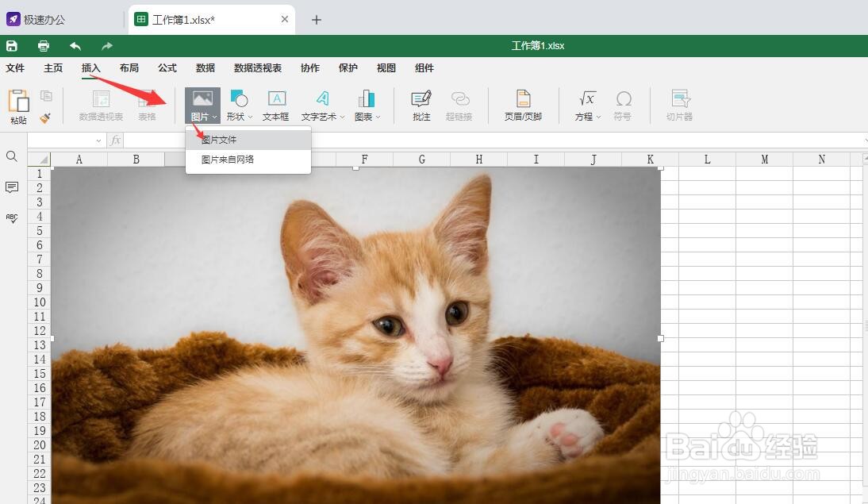
Task: Click the undo arrow button
Action: 75,45
